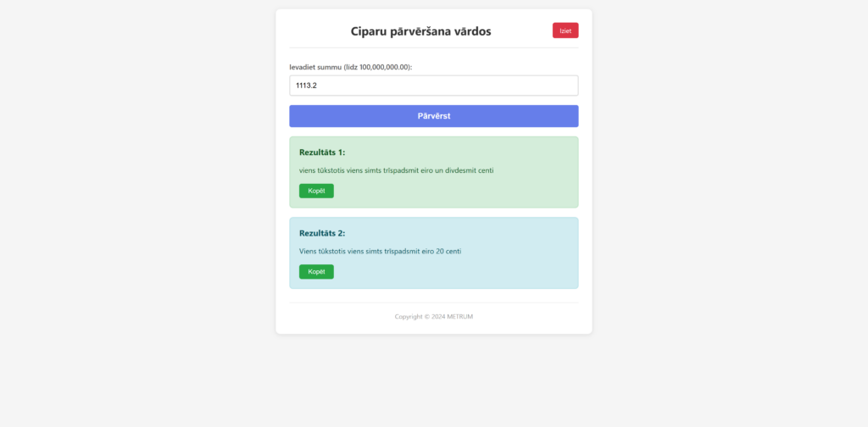The height and width of the screenshot is (427, 868).
Task: Click the red Iziet logout button
Action: (565, 30)
